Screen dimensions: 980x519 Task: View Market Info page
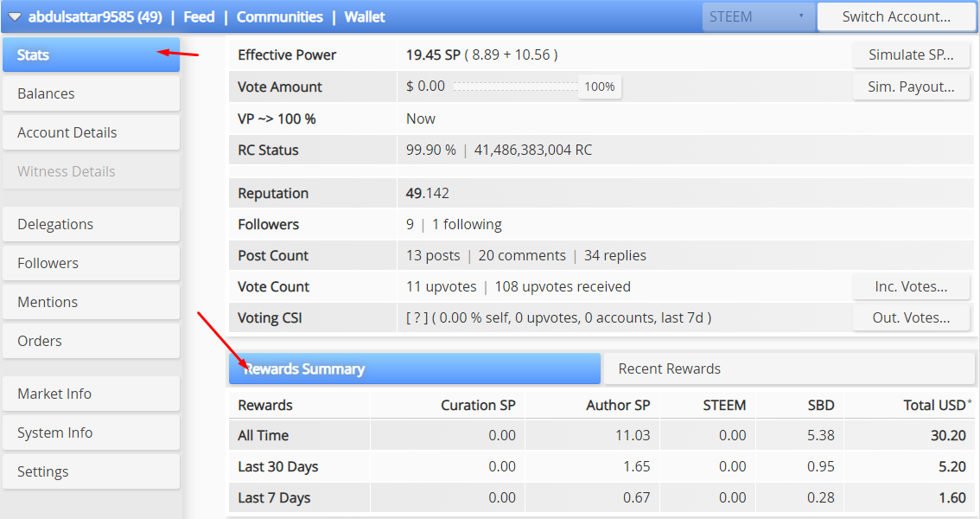(x=92, y=394)
